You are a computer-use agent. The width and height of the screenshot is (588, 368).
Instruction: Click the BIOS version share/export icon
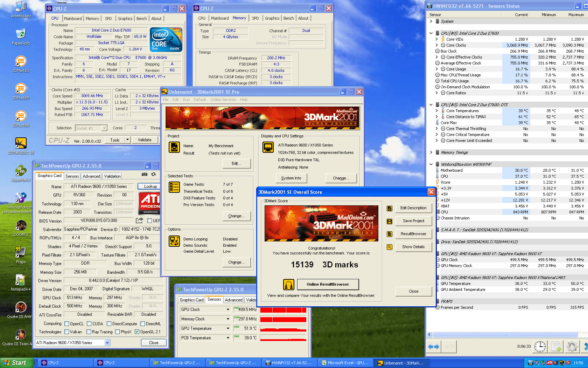point(139,220)
